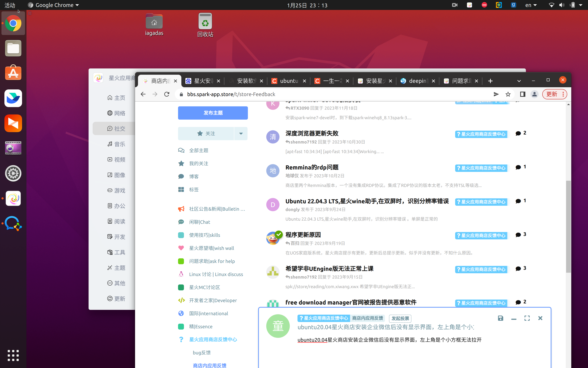Open Chrome tab search dropdown

(519, 81)
